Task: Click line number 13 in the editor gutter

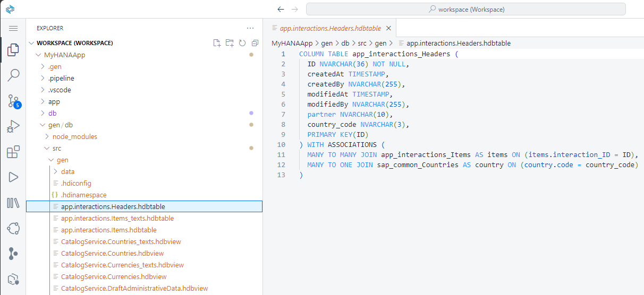Action: pos(281,175)
